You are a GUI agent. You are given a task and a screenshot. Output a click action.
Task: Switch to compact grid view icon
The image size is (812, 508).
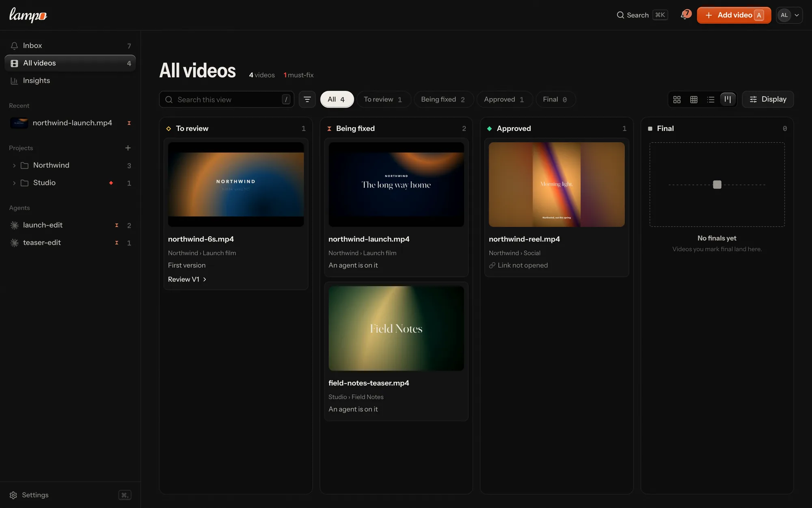(x=694, y=99)
